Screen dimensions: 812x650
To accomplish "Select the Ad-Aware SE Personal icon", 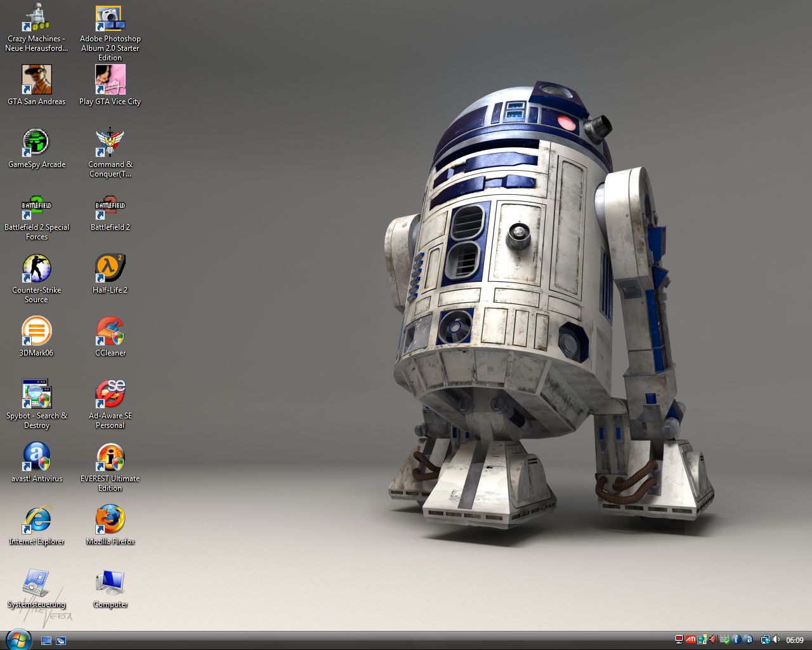I will click(110, 404).
